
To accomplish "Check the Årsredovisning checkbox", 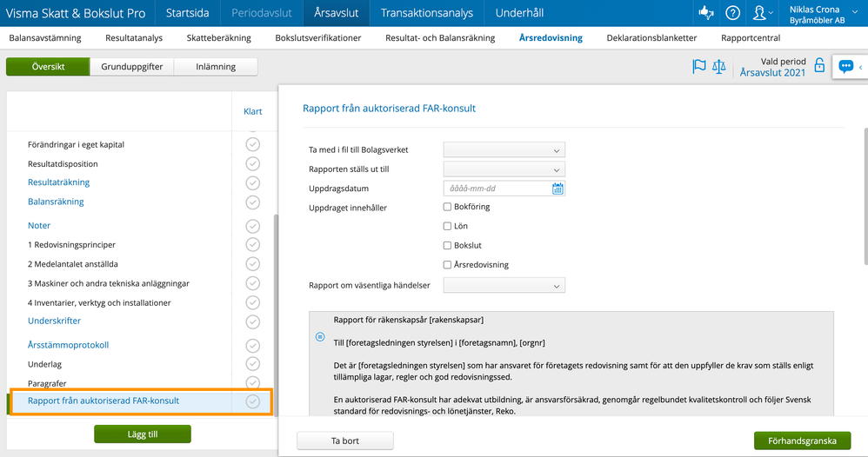I will 447,265.
